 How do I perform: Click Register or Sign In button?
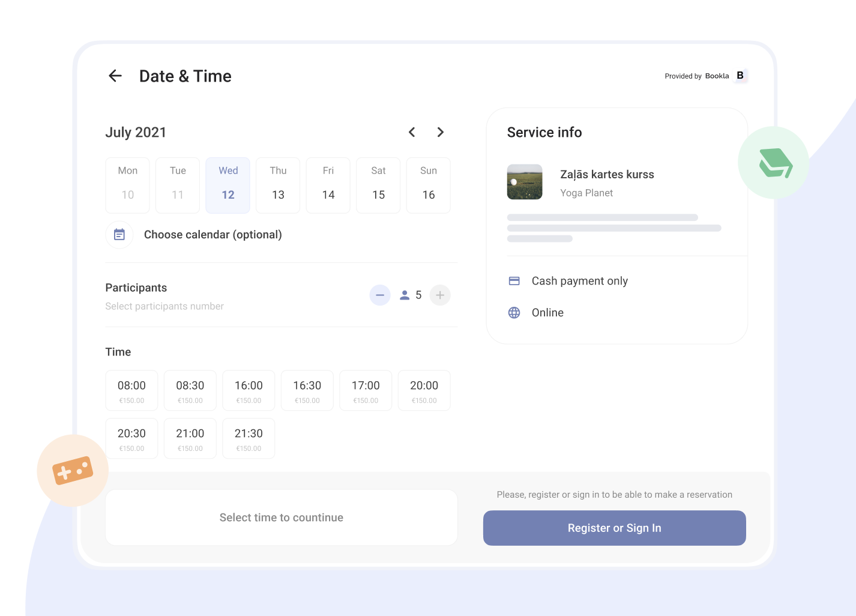615,528
